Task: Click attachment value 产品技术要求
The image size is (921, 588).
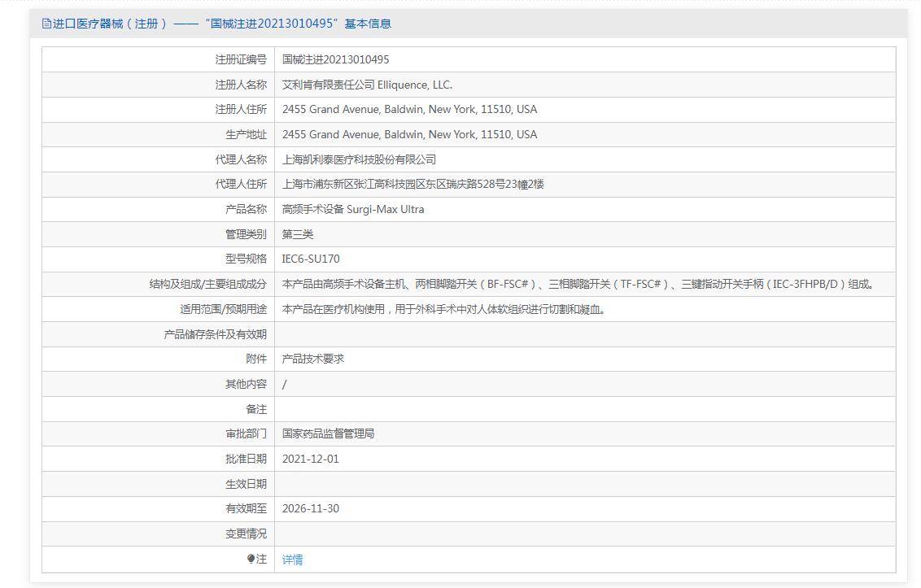Action: (x=313, y=359)
